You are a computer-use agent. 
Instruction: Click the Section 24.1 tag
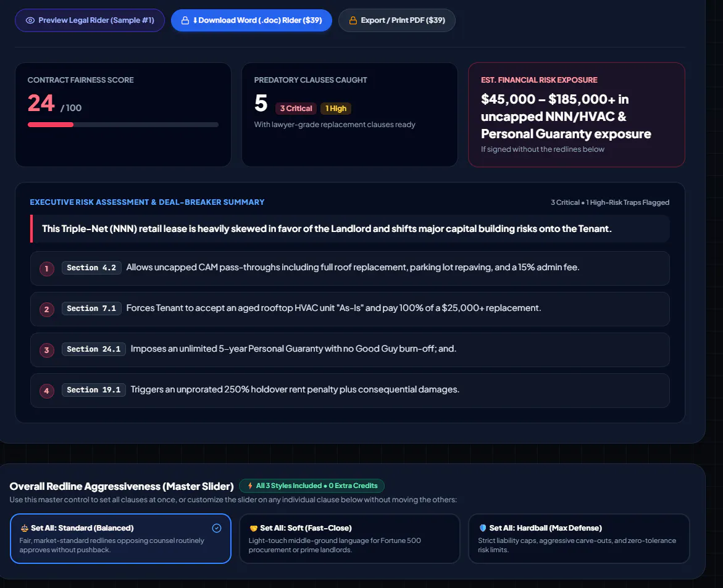pyautogui.click(x=94, y=349)
